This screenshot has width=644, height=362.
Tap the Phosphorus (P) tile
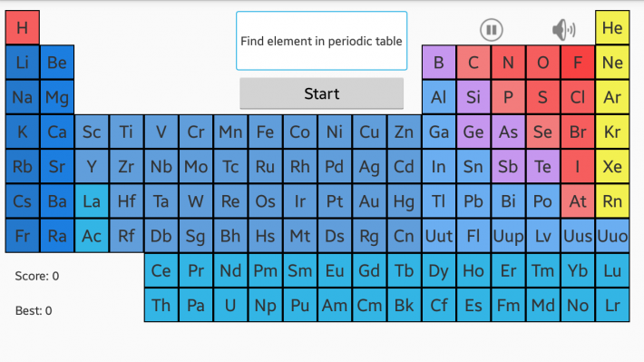pos(508,97)
